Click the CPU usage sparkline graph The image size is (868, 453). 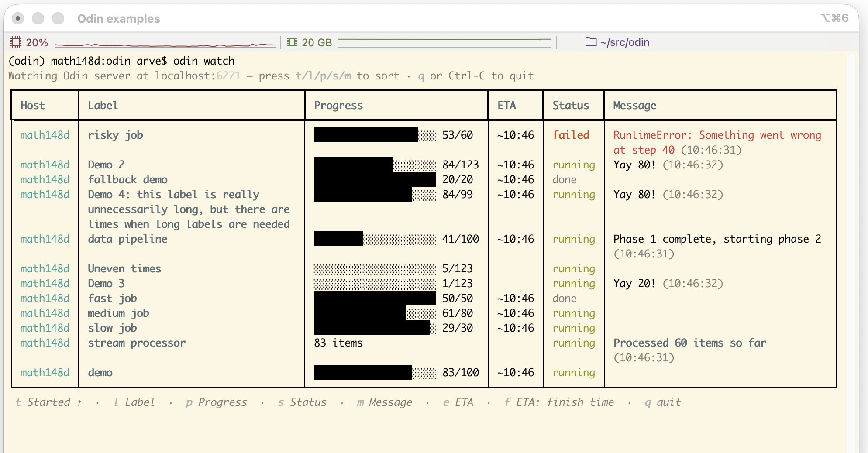pos(165,44)
